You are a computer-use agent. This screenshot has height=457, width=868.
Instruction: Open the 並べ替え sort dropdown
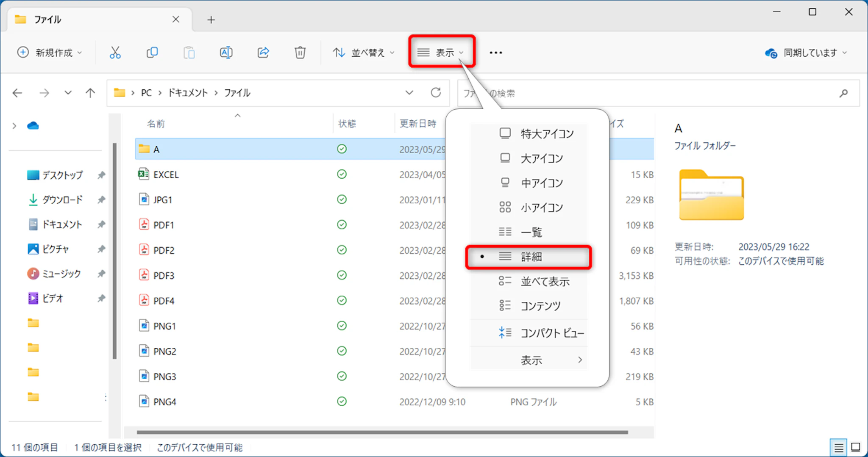click(x=364, y=53)
